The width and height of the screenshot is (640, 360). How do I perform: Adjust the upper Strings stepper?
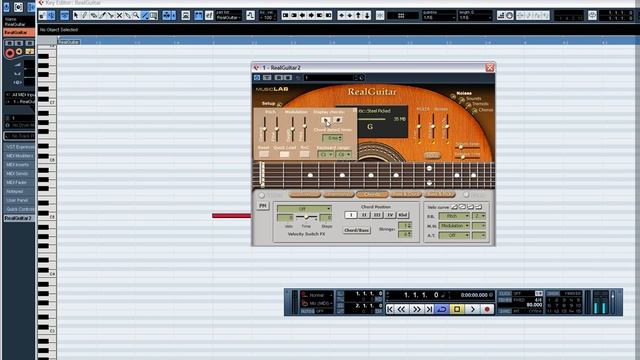point(405,226)
